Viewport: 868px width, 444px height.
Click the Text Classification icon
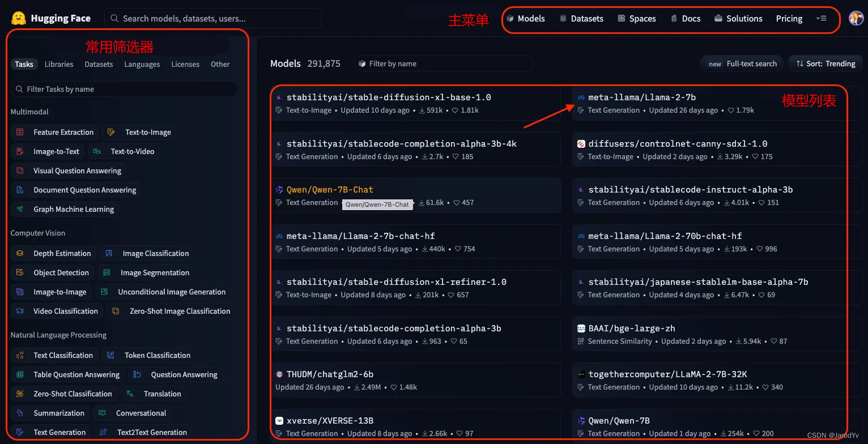20,355
